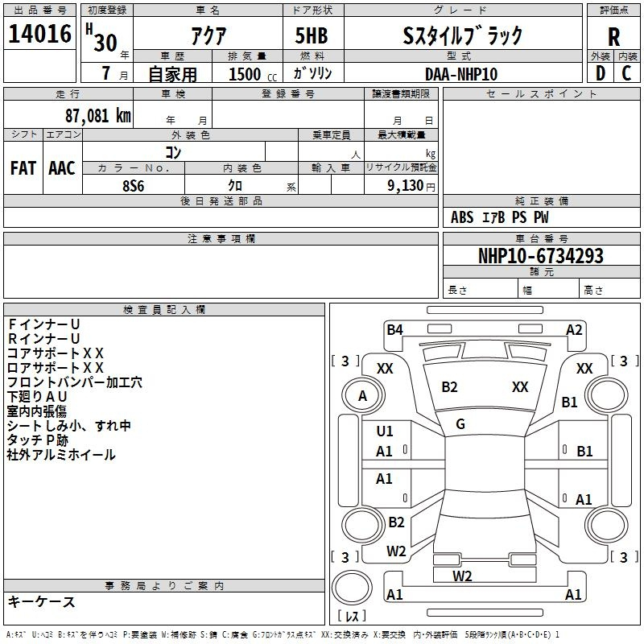Select the registration year H30
The height and width of the screenshot is (644, 644).
point(101,38)
